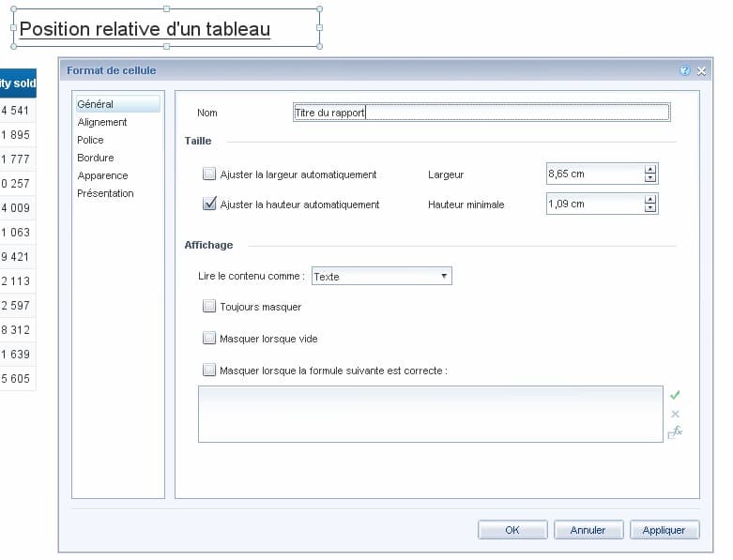
Task: Increase Largeur value with up arrow
Action: [650, 170]
